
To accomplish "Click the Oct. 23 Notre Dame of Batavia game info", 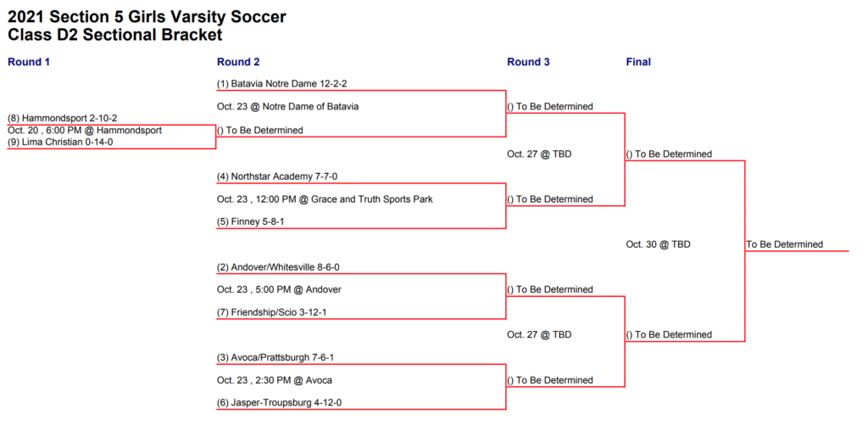I will click(288, 106).
